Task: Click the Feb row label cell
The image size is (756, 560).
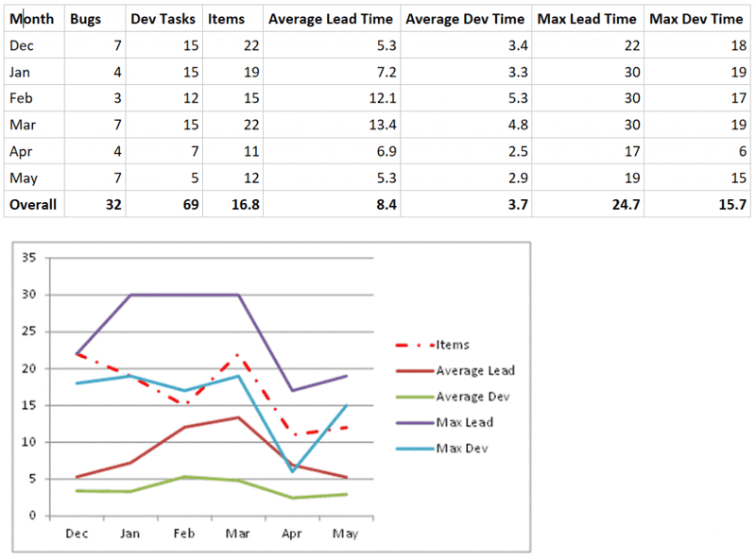Action: [x=34, y=98]
